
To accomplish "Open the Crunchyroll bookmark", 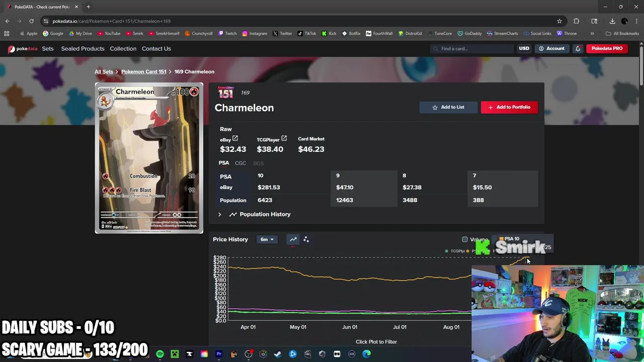I will point(199,34).
